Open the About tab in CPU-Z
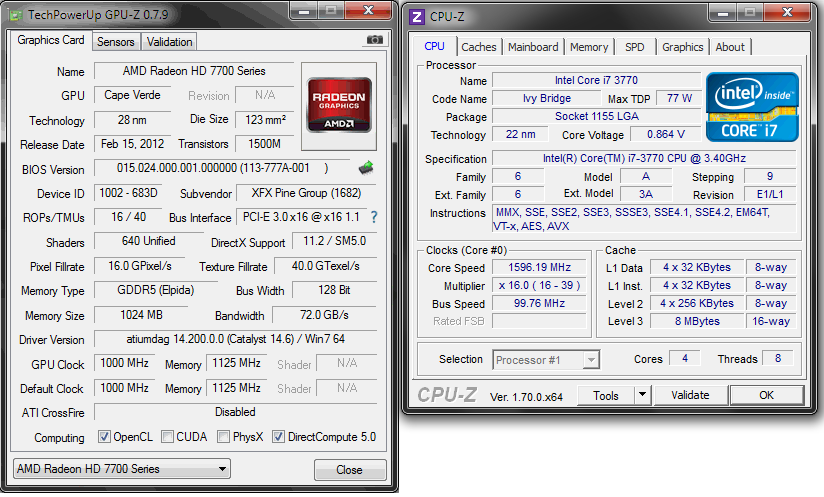Image resolution: width=824 pixels, height=497 pixels. coord(730,47)
